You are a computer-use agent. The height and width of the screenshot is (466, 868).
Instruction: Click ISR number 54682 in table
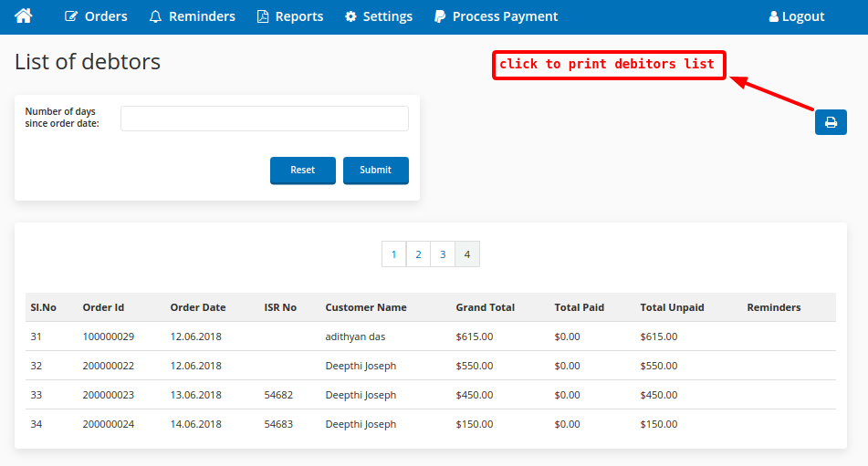(x=278, y=395)
